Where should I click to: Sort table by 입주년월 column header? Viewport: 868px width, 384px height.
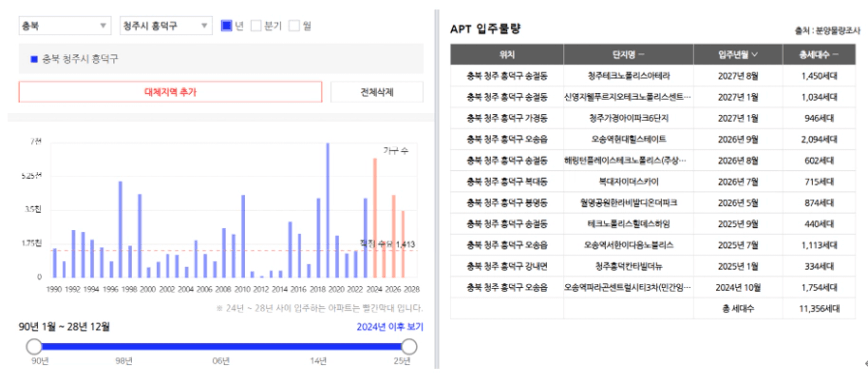pyautogui.click(x=738, y=54)
